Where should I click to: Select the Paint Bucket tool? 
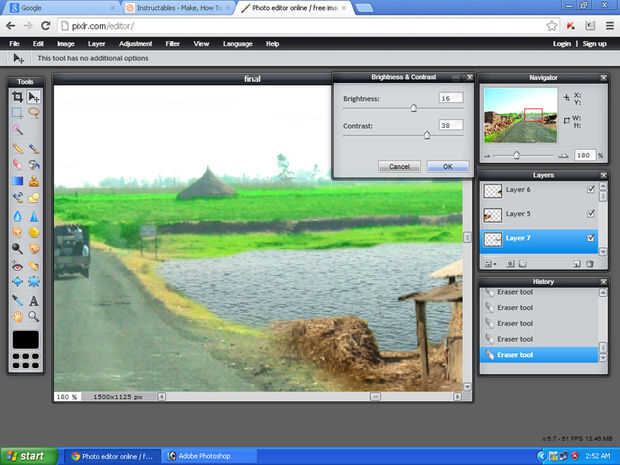34,164
